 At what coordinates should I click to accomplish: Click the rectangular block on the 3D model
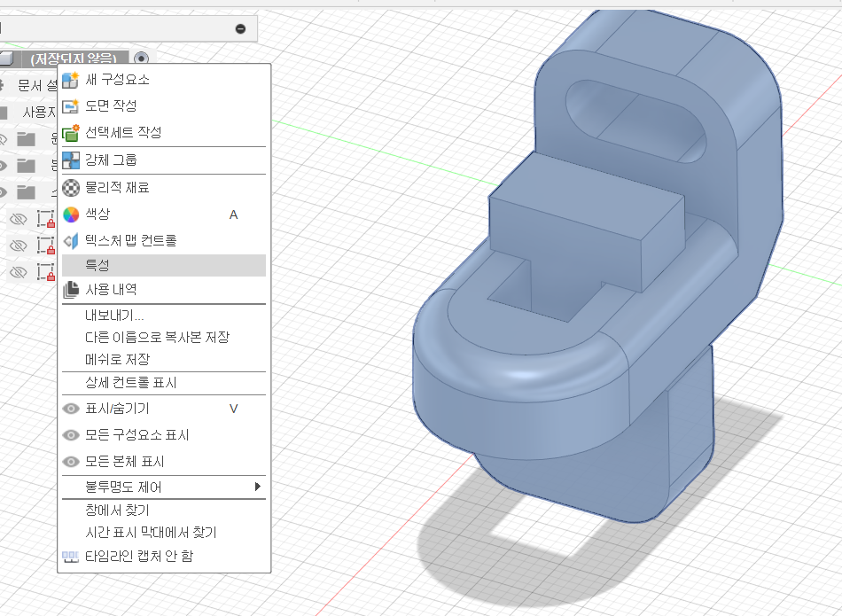point(585,220)
